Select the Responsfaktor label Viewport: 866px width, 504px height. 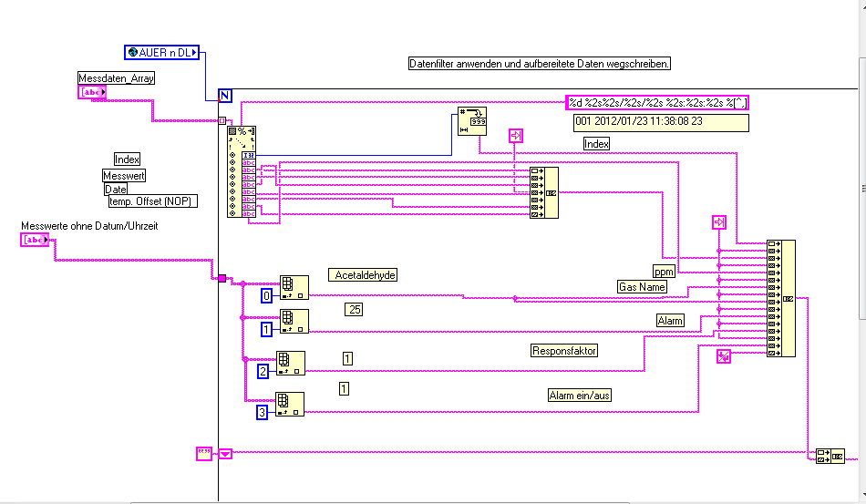point(564,351)
